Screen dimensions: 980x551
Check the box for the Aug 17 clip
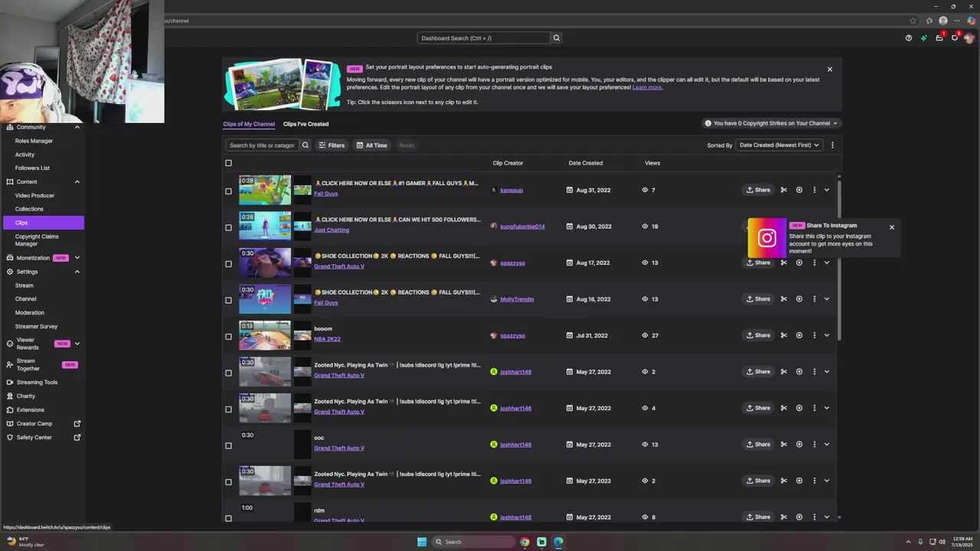click(228, 264)
